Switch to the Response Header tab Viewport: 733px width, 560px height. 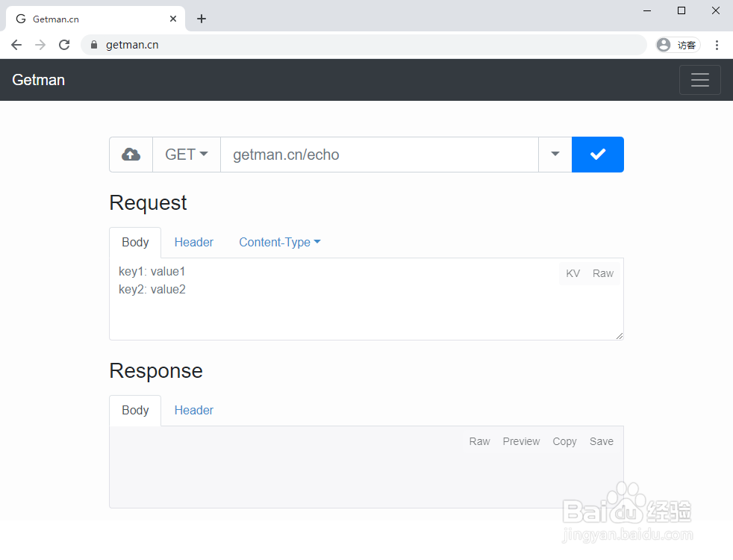click(x=193, y=410)
